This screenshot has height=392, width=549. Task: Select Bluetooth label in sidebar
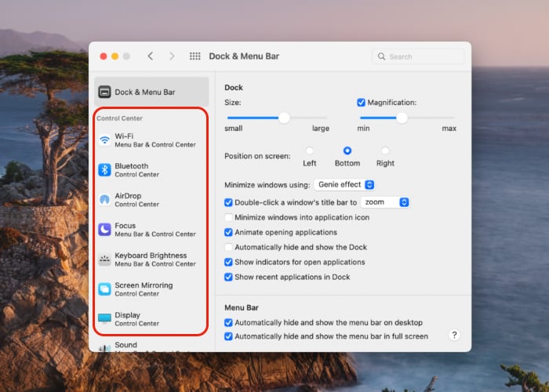131,166
